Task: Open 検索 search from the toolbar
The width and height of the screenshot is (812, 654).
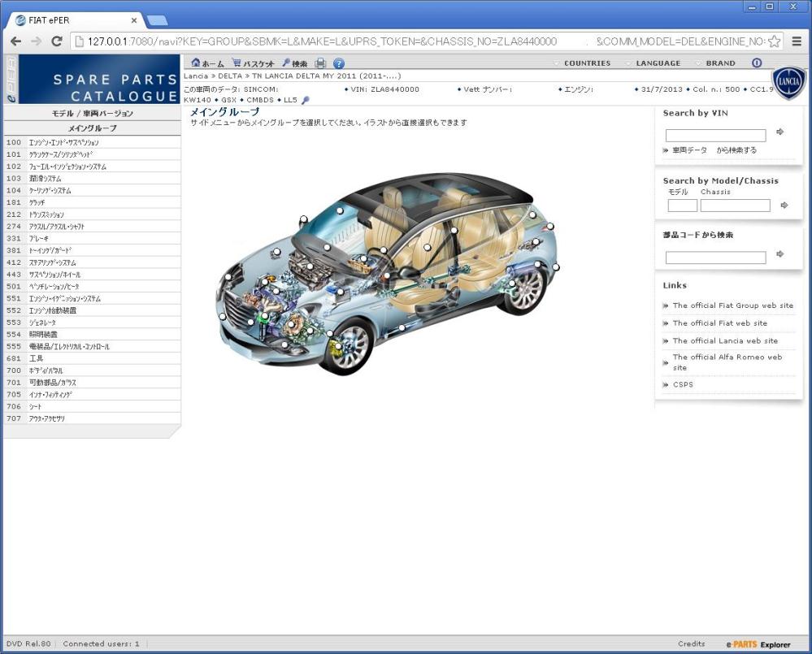Action: [295, 63]
